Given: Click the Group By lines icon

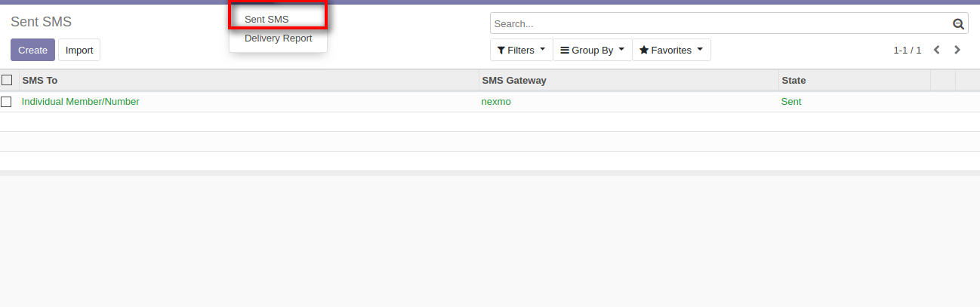Looking at the screenshot, I should tap(564, 51).
